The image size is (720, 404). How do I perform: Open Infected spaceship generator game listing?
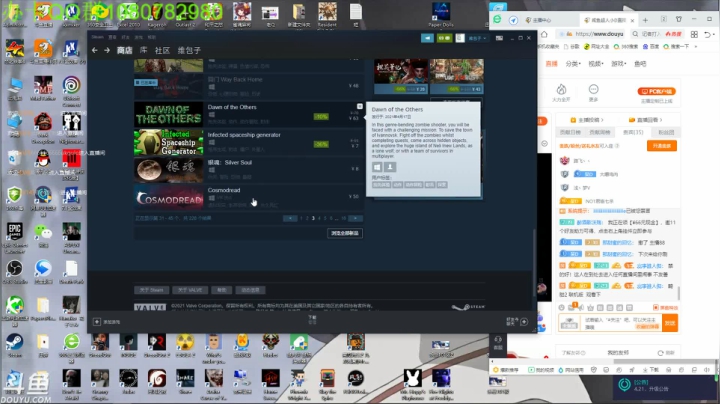point(248,142)
